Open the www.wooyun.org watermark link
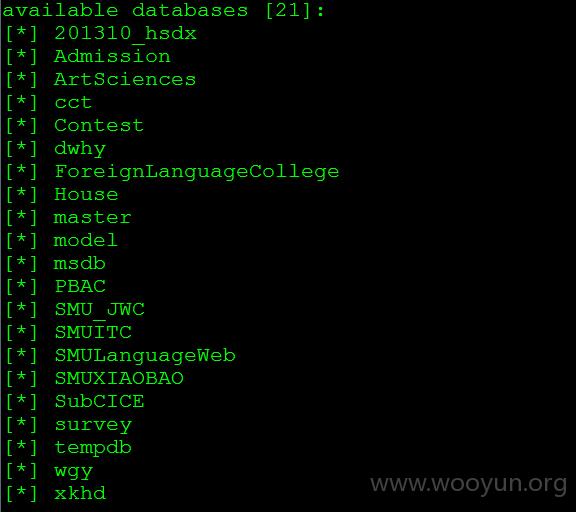The width and height of the screenshot is (576, 512). coord(468,485)
